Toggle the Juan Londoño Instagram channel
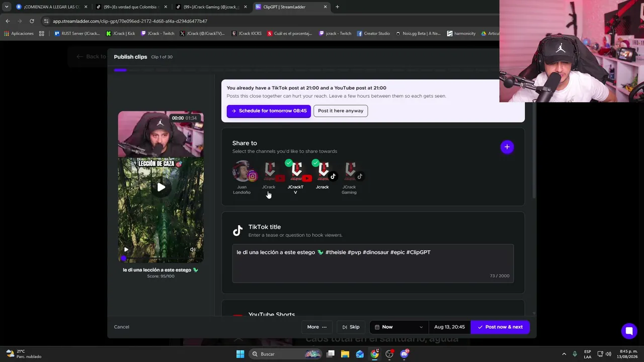The image size is (644, 362). coord(242,177)
